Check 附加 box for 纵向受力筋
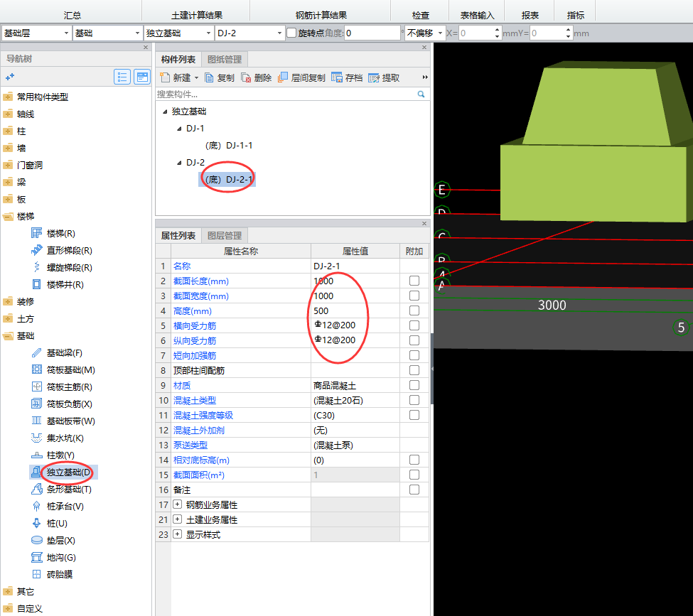The width and height of the screenshot is (693, 616). coord(414,340)
